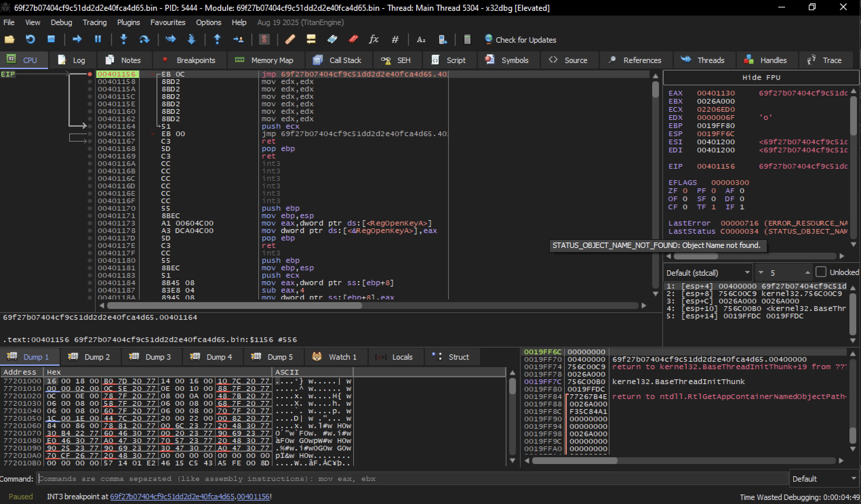The width and height of the screenshot is (861, 504).
Task: Toggle breakpoint bullet at address 00401164
Action: tap(90, 126)
